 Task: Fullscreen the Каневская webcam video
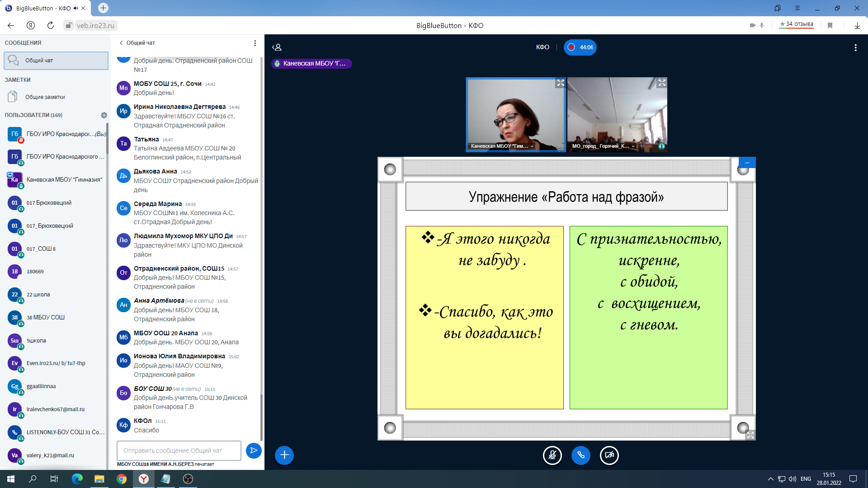point(561,83)
